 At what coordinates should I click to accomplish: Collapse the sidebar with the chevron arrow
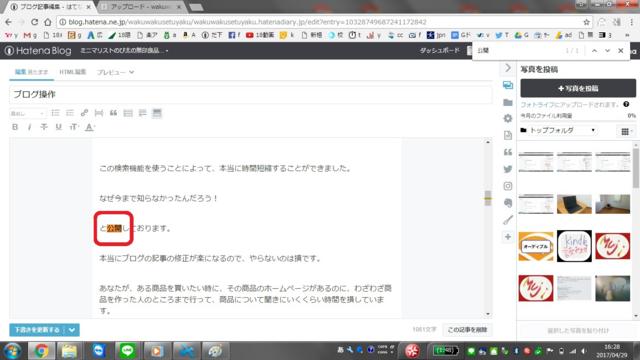(508, 68)
